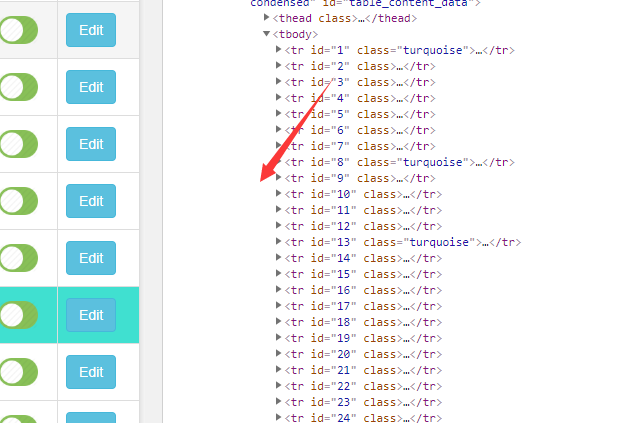Image resolution: width=642 pixels, height=423 pixels.
Task: Expand the tr id="3" node
Action: coord(278,81)
